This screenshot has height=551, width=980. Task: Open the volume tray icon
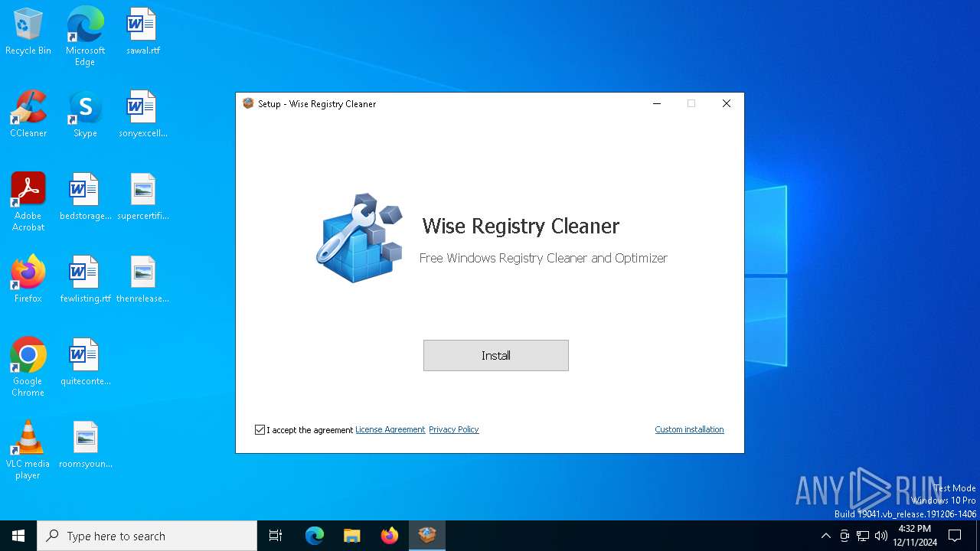pos(881,536)
